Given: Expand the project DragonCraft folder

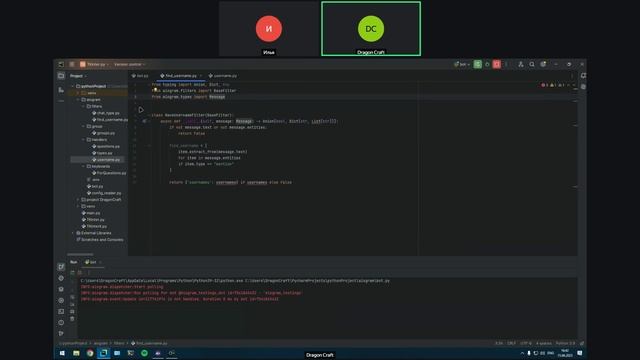Looking at the screenshot, I should click(79, 200).
